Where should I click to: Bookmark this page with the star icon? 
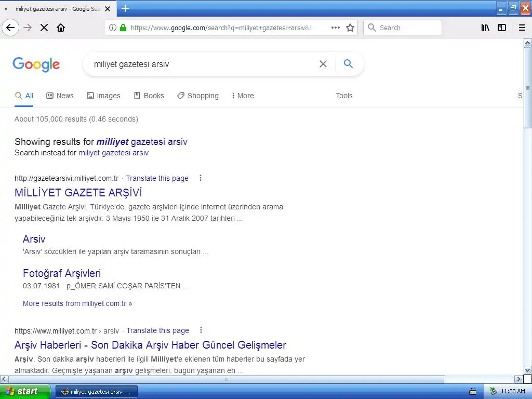pyautogui.click(x=350, y=28)
